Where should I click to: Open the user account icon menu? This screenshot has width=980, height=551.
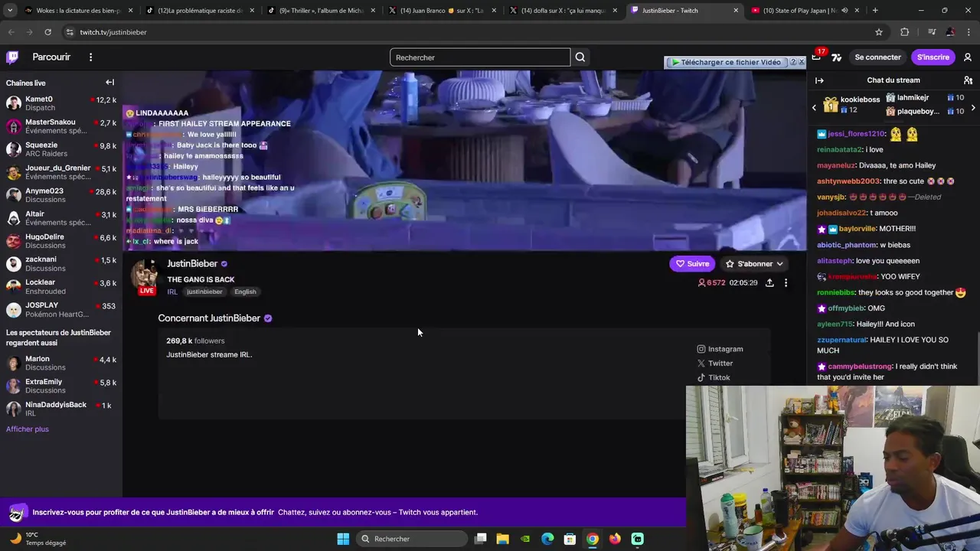pyautogui.click(x=968, y=57)
